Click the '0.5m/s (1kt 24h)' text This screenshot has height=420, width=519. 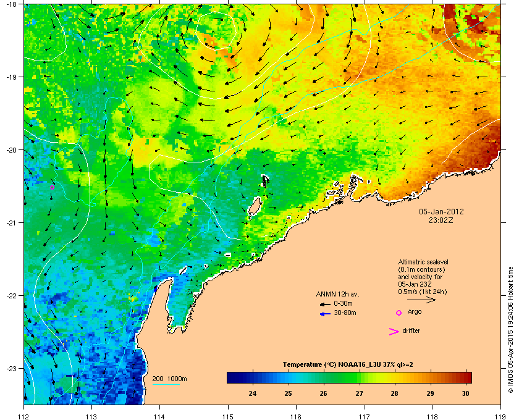[x=423, y=292]
